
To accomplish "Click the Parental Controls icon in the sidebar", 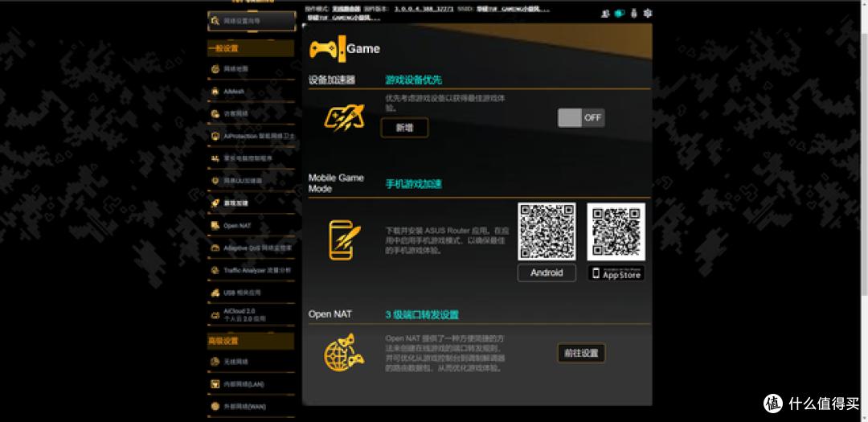I will (215, 158).
